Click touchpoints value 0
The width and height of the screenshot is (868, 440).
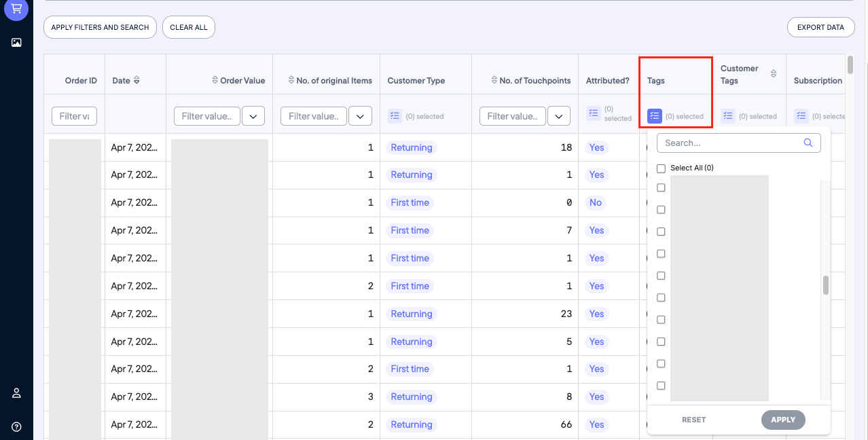(x=569, y=202)
